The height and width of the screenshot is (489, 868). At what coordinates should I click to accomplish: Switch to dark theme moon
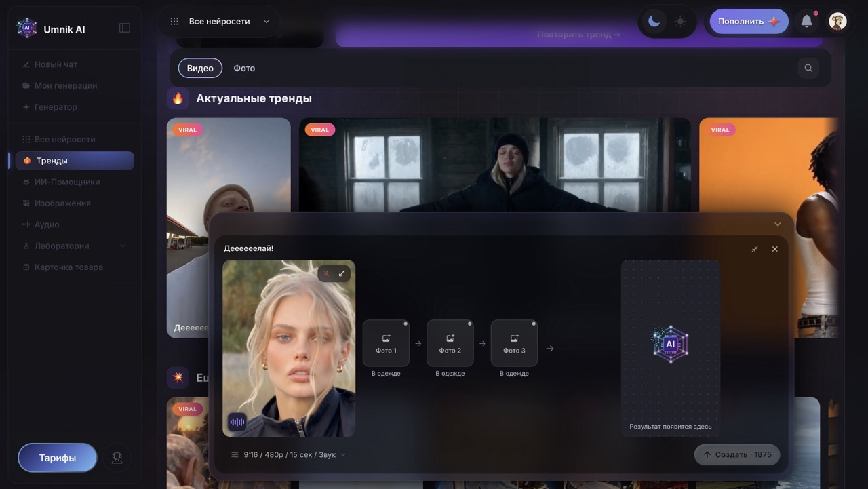pos(654,21)
